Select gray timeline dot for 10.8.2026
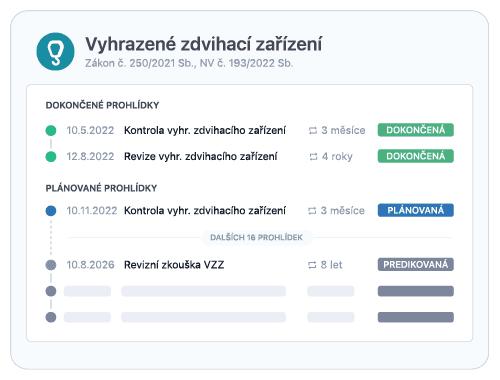The image size is (500, 380). [x=51, y=265]
